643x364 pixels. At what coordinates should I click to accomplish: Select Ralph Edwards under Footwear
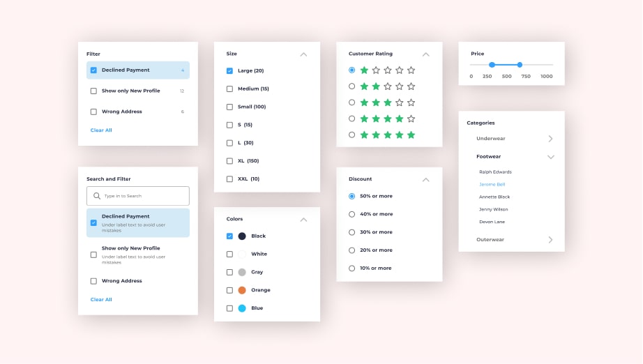[x=495, y=172]
